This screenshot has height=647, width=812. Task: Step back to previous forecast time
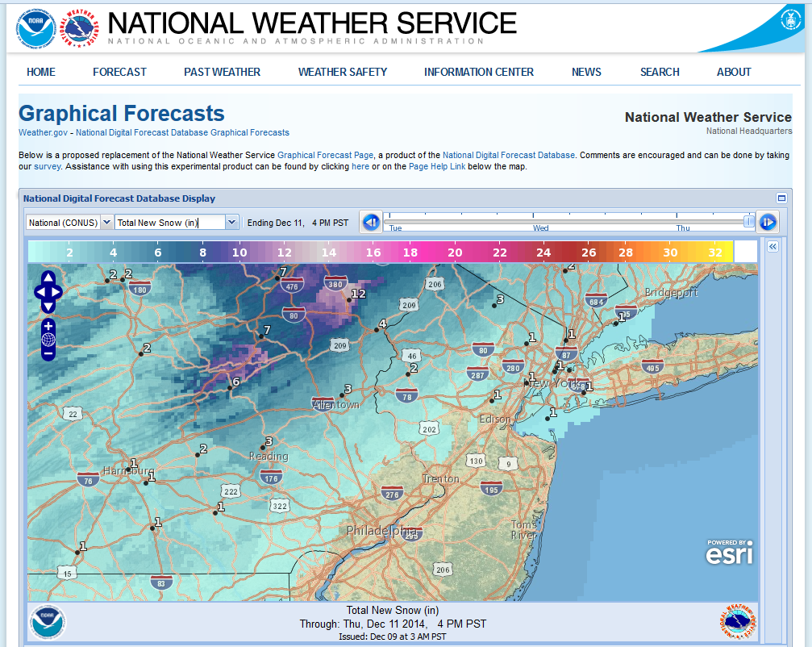pos(371,222)
